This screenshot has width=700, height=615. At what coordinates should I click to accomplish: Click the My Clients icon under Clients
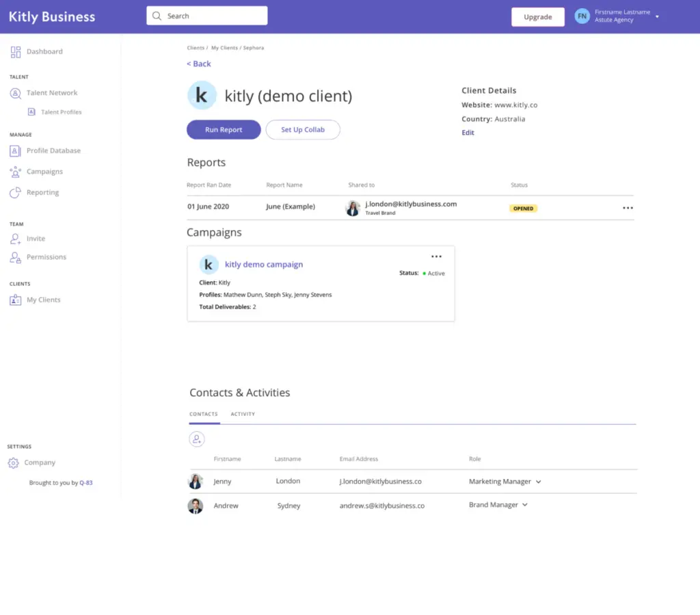point(16,300)
